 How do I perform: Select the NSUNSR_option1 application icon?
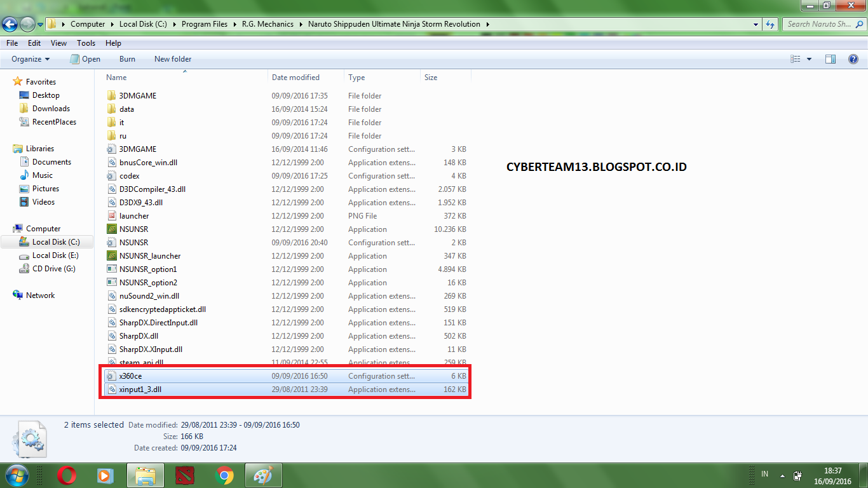click(111, 269)
